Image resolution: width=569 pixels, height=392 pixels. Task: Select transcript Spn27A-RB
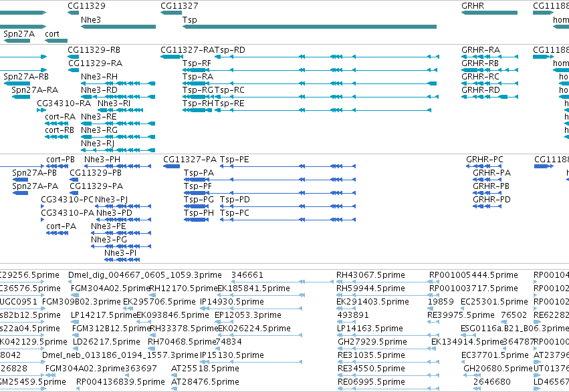17,83
